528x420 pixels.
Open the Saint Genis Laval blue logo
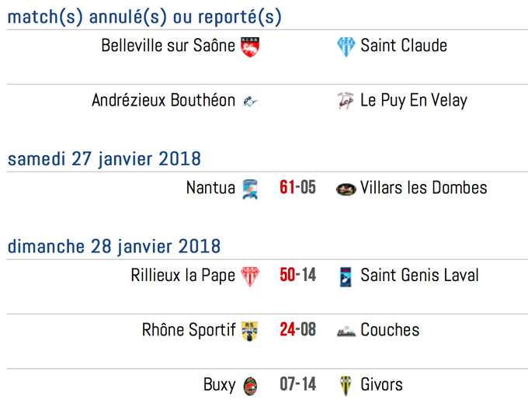coord(346,277)
